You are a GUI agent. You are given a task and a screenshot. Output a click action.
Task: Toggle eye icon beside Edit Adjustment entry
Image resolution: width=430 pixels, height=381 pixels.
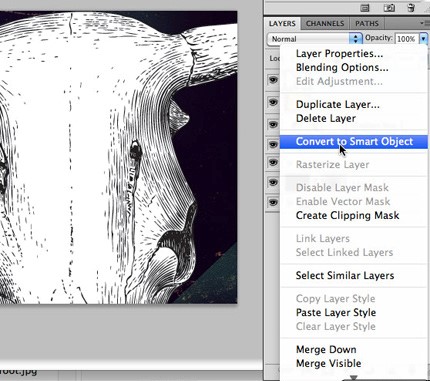click(x=273, y=80)
